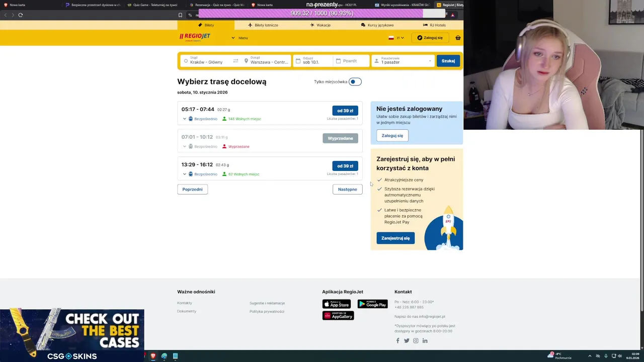Screen dimensions: 644x362
Task: Click the notepad taskbar icon
Action: [175, 356]
